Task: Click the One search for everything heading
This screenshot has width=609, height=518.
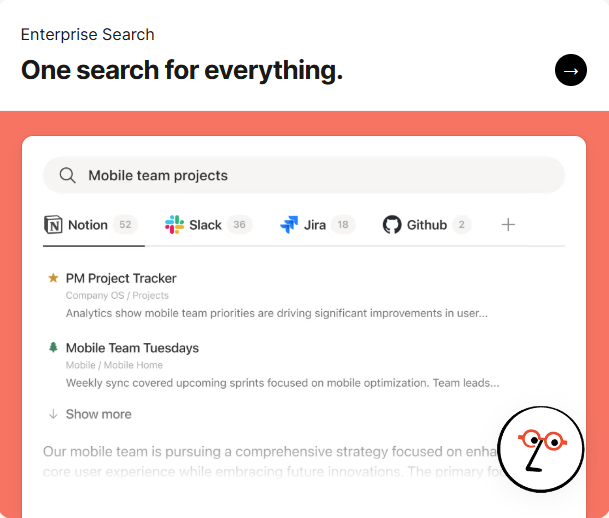Action: [182, 70]
